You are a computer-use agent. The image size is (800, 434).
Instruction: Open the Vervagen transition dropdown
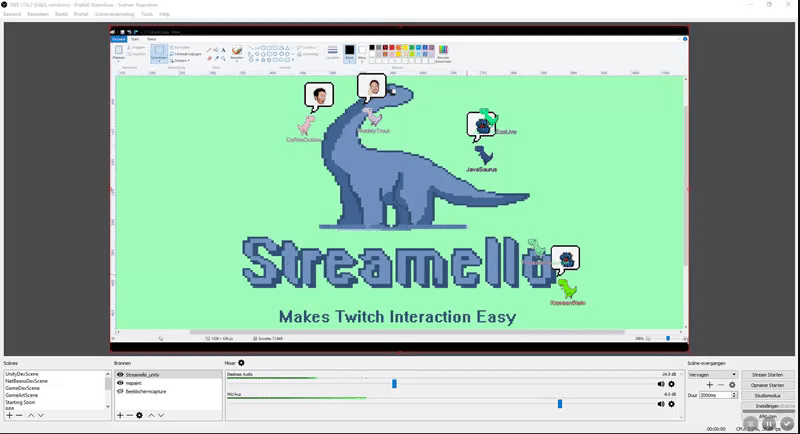pos(712,374)
